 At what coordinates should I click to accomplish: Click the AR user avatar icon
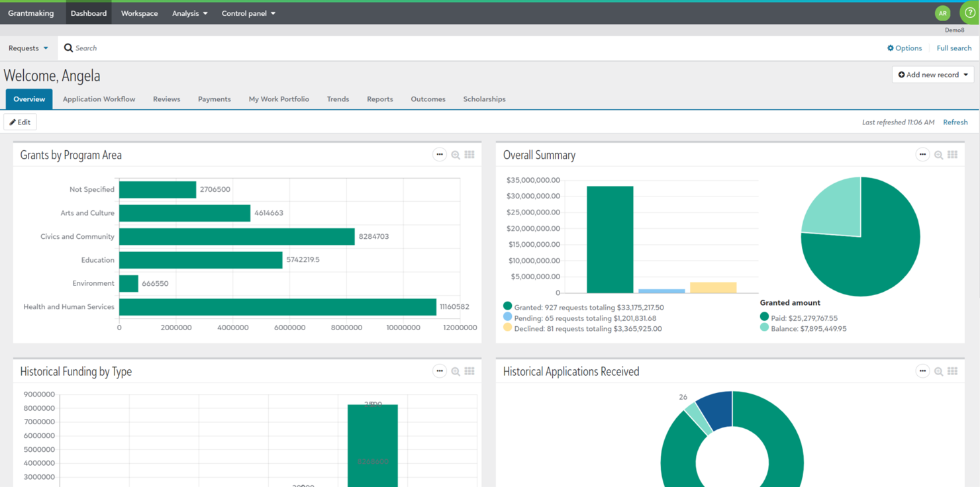click(942, 13)
